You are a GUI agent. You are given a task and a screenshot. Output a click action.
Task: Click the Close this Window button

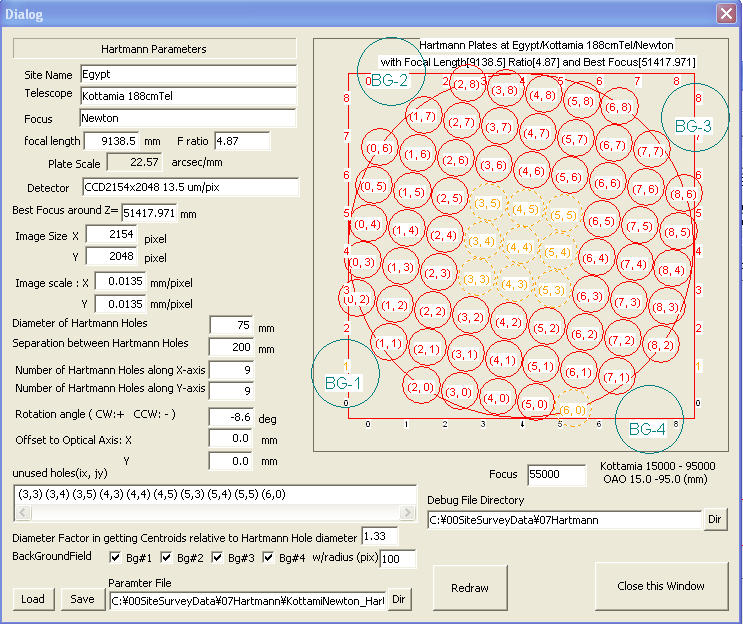(660, 586)
